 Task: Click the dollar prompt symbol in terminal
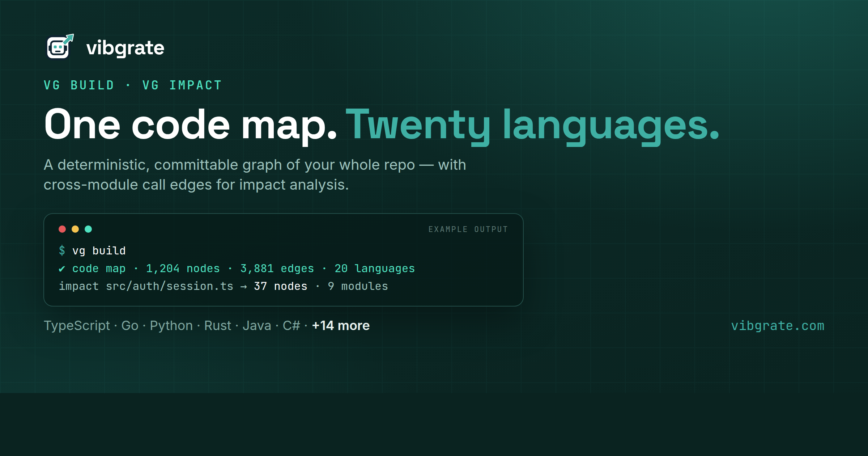(x=62, y=250)
